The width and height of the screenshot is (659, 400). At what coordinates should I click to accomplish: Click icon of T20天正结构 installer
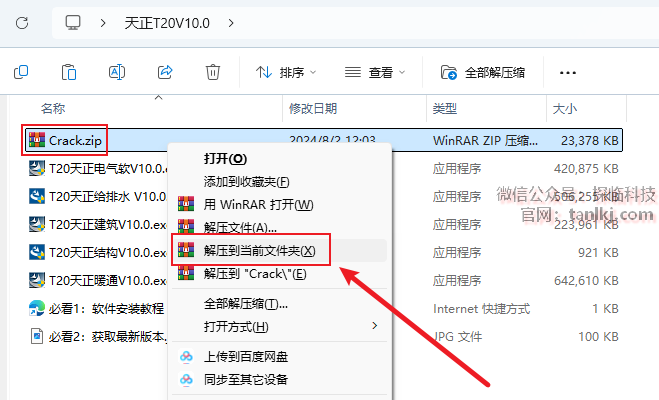37,252
